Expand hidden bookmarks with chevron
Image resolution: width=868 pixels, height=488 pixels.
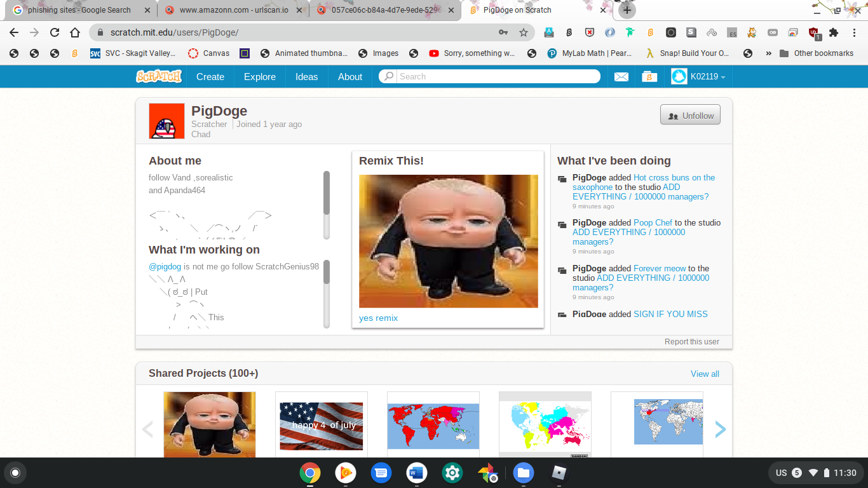point(768,53)
